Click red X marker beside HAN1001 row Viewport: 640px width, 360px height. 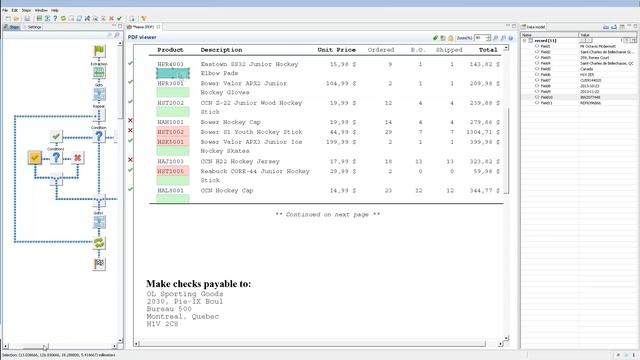click(x=130, y=120)
